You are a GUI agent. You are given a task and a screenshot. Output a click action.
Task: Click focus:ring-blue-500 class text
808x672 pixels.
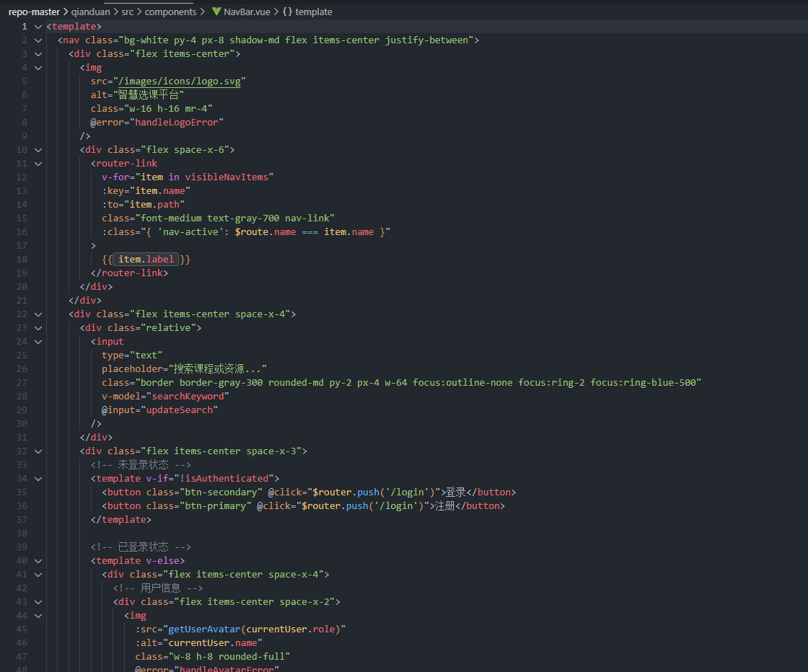[x=643, y=383]
